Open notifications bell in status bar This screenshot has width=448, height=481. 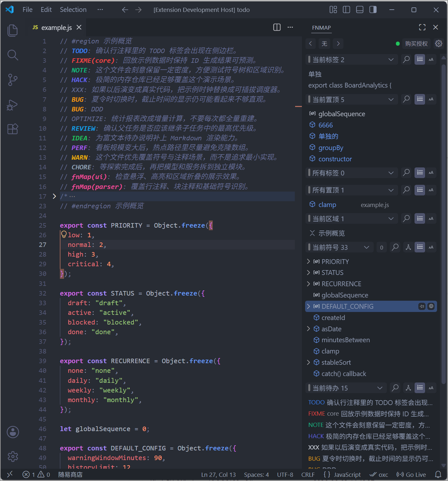tap(438, 474)
